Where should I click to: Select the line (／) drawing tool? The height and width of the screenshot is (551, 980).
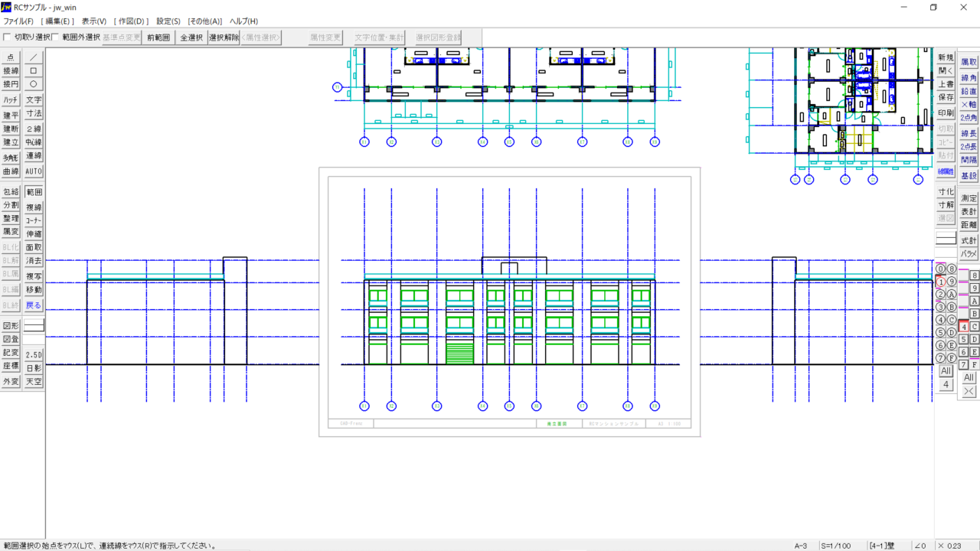click(x=34, y=57)
